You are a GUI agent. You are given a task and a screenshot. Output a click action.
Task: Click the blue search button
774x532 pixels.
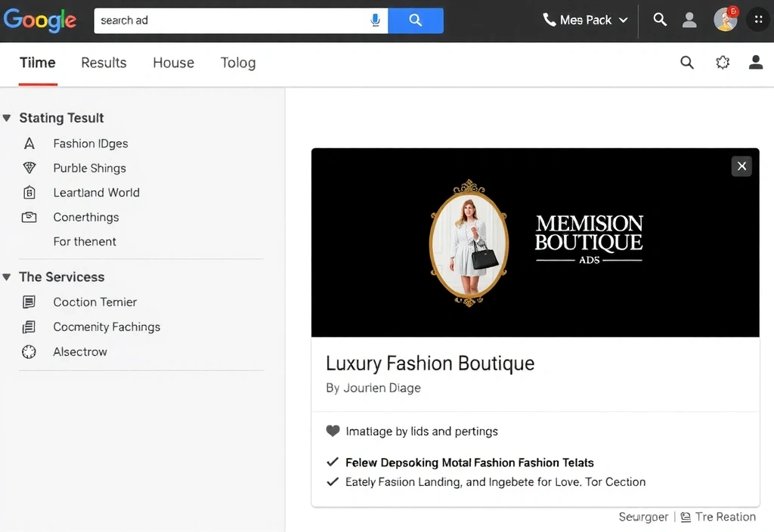click(x=416, y=20)
